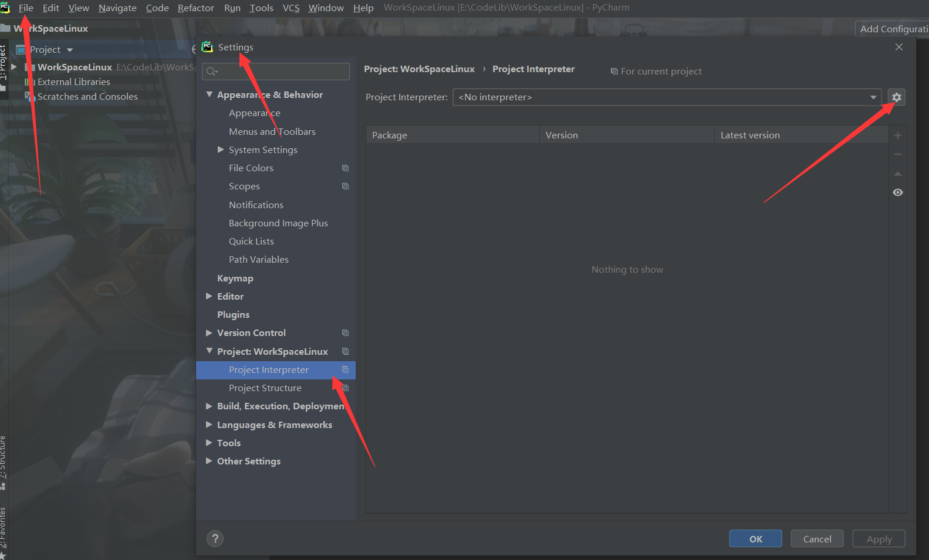The image size is (929, 560).
Task: Open interpreter gear settings icon
Action: click(896, 97)
